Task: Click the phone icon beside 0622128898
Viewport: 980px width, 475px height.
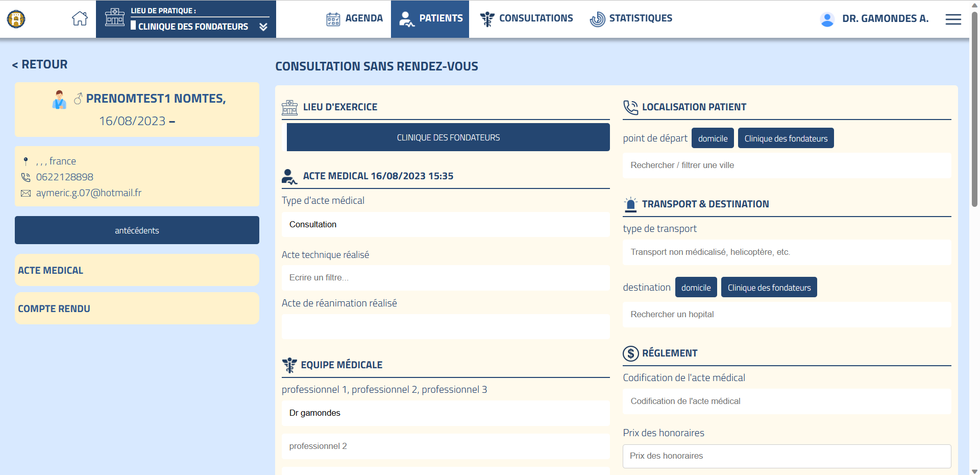Action: click(x=26, y=177)
